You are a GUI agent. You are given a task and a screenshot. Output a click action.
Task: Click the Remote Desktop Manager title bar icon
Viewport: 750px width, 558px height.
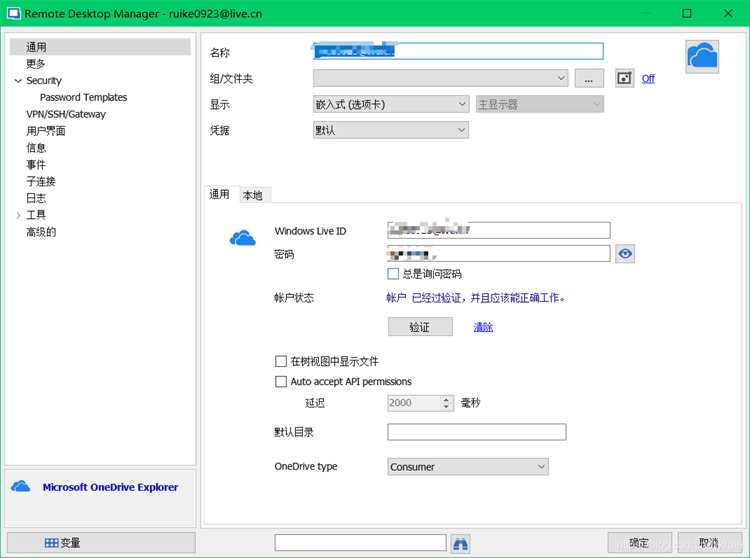[x=13, y=13]
